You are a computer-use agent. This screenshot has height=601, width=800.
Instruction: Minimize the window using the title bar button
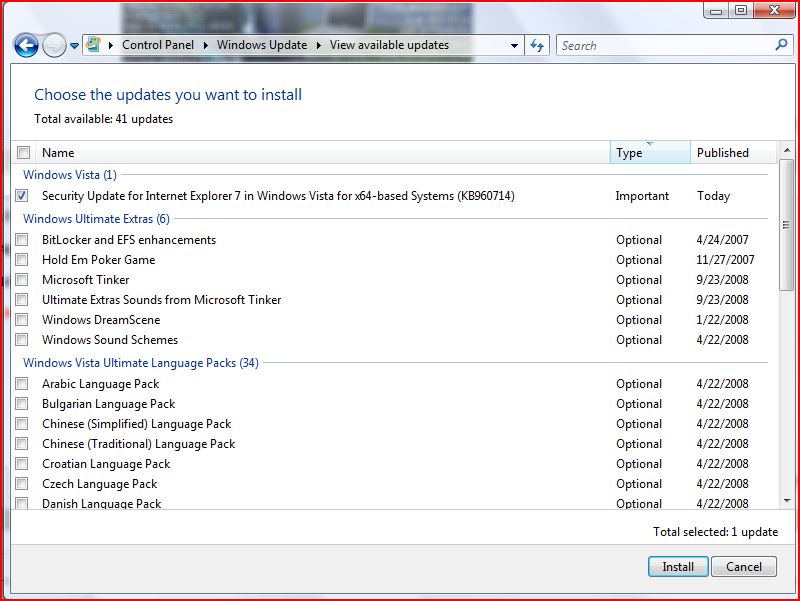tap(717, 10)
